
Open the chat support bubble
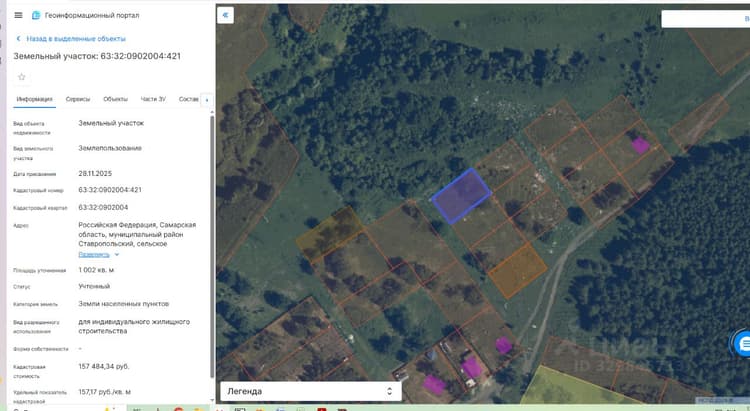click(742, 343)
